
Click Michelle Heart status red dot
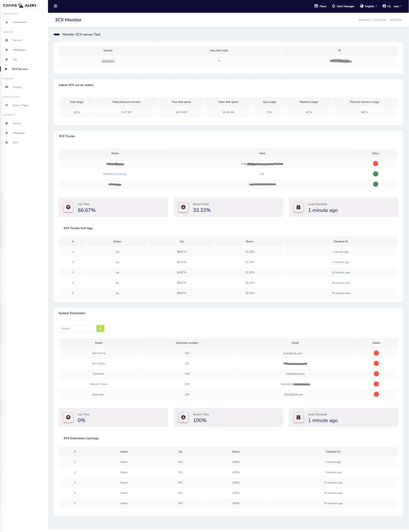coord(376,384)
